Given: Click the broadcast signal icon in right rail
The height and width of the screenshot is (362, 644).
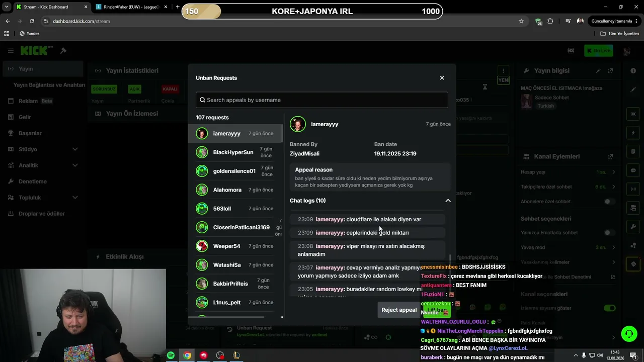Looking at the screenshot, I should (633, 190).
